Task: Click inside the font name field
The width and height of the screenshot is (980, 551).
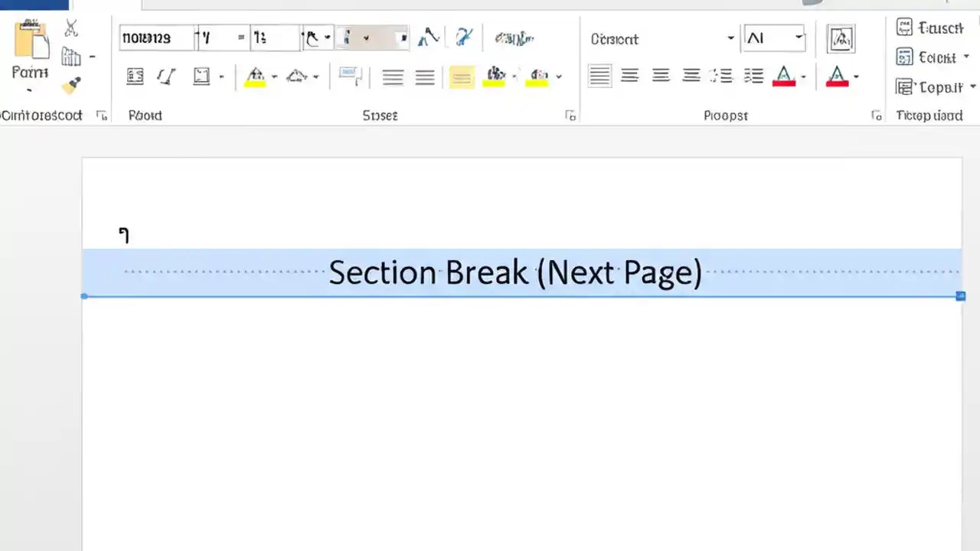Action: pos(157,38)
